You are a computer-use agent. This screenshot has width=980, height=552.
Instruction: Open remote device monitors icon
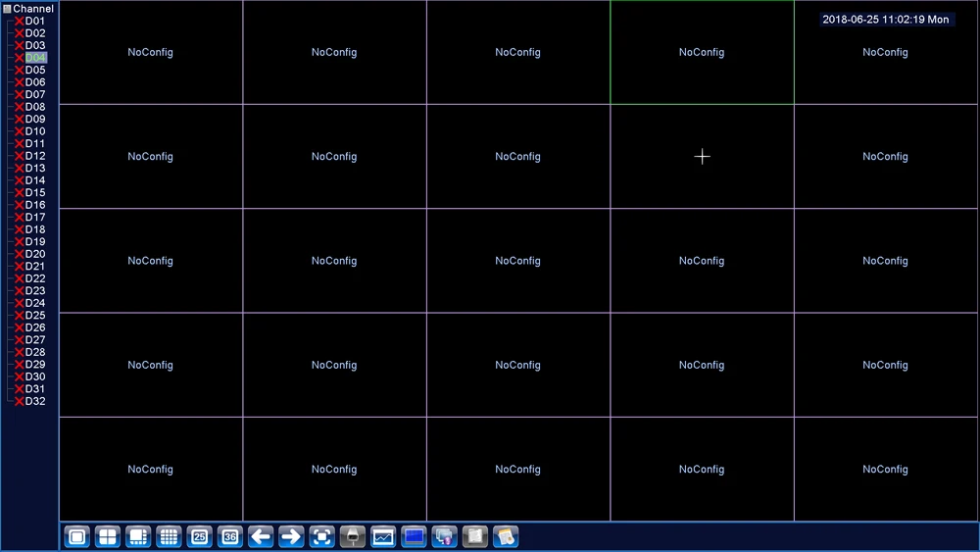tap(444, 536)
